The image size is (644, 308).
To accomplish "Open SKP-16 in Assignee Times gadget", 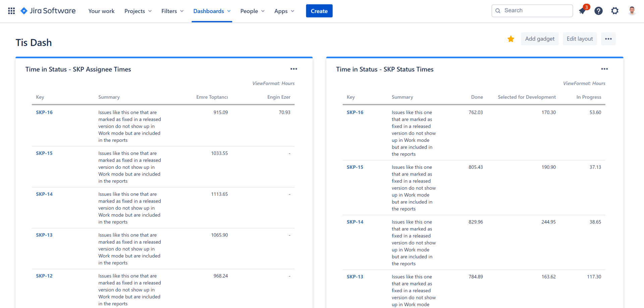I will pos(44,113).
